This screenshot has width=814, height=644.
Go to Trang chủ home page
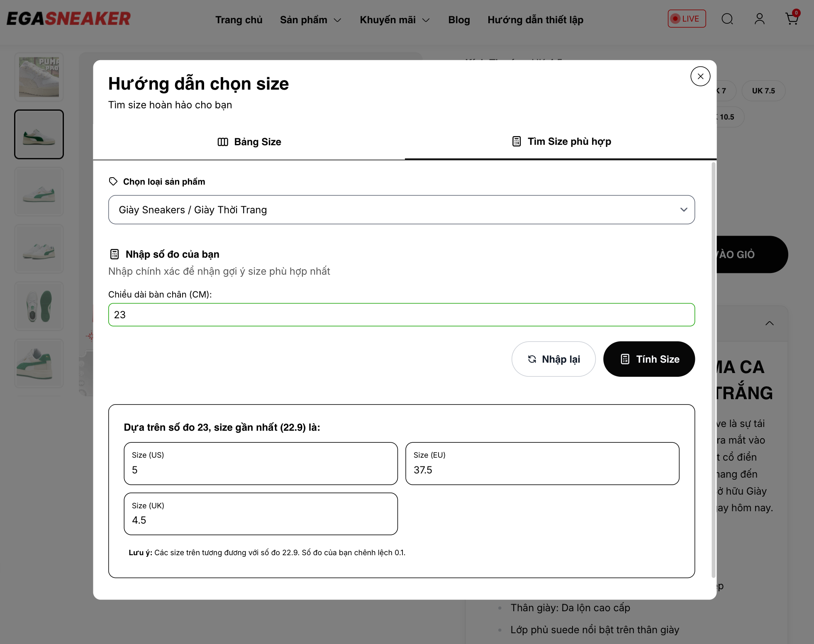pyautogui.click(x=239, y=20)
